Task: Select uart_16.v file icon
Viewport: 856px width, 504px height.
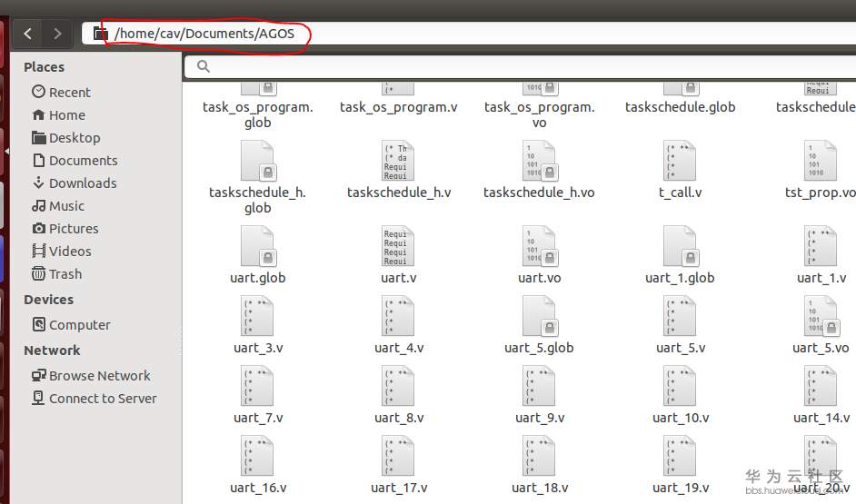Action: pyautogui.click(x=258, y=456)
